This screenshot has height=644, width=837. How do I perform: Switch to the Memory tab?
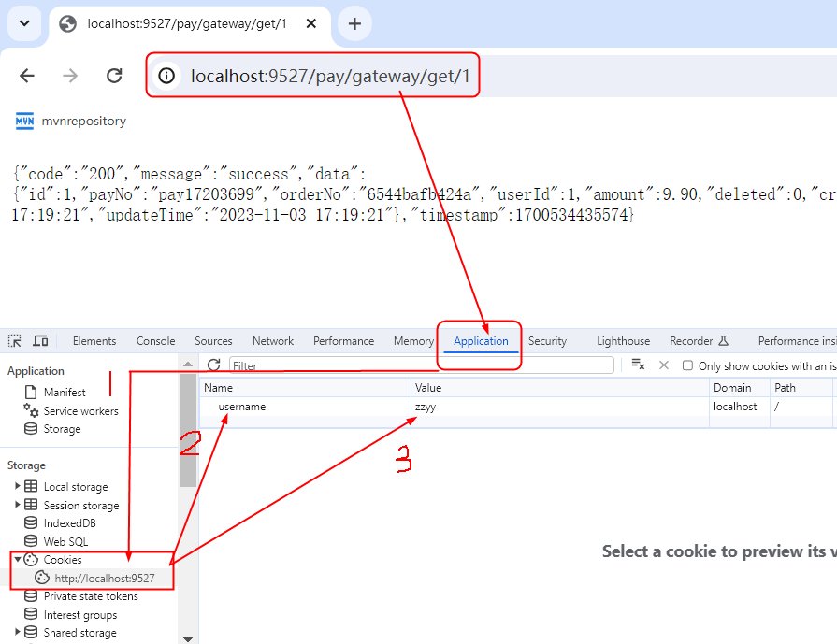tap(413, 341)
